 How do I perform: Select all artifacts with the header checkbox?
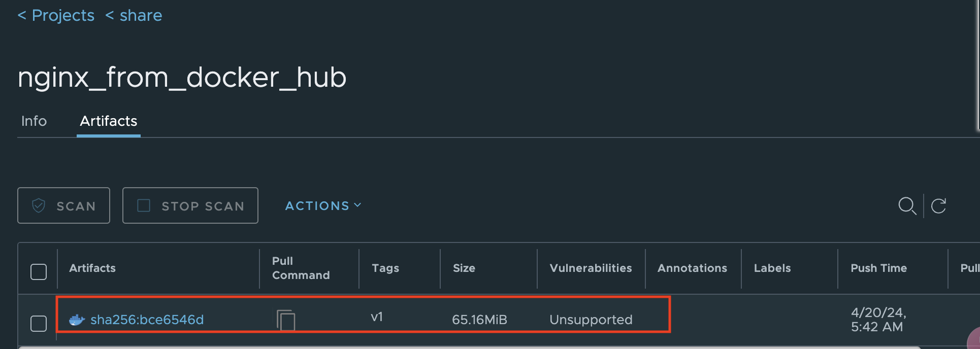(39, 272)
